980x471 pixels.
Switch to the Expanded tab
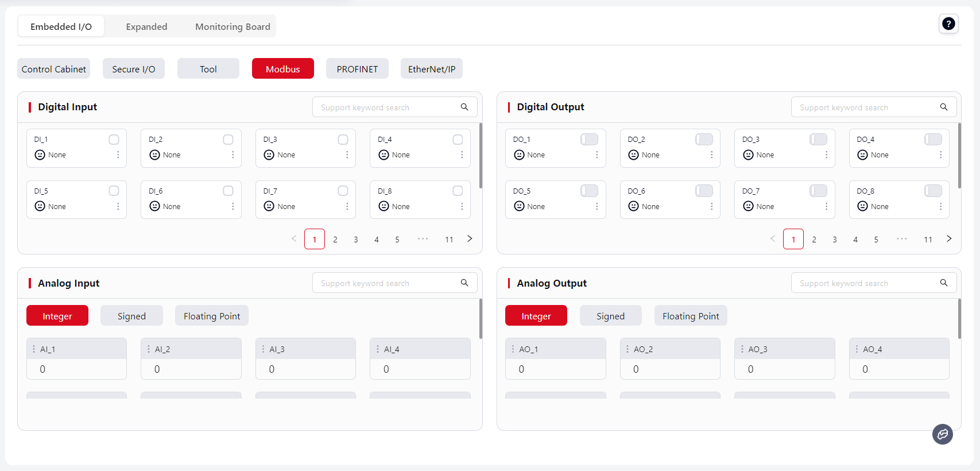(x=146, y=26)
